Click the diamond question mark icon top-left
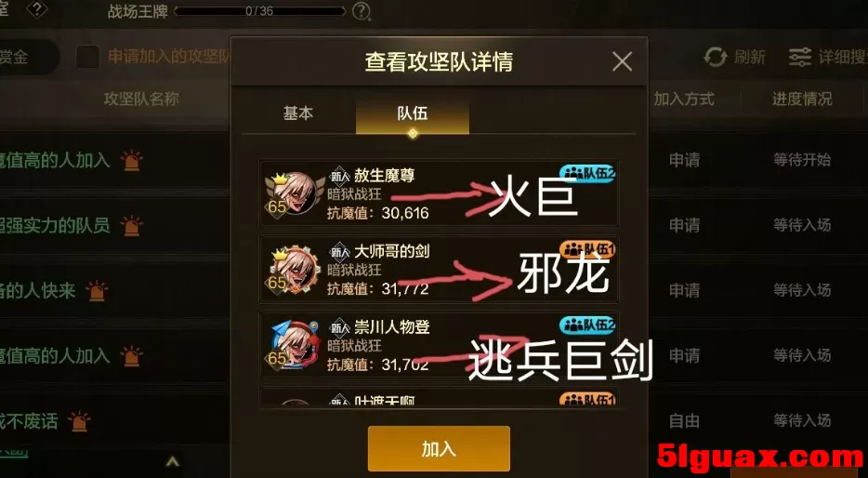This screenshot has height=478, width=868. 36,8
